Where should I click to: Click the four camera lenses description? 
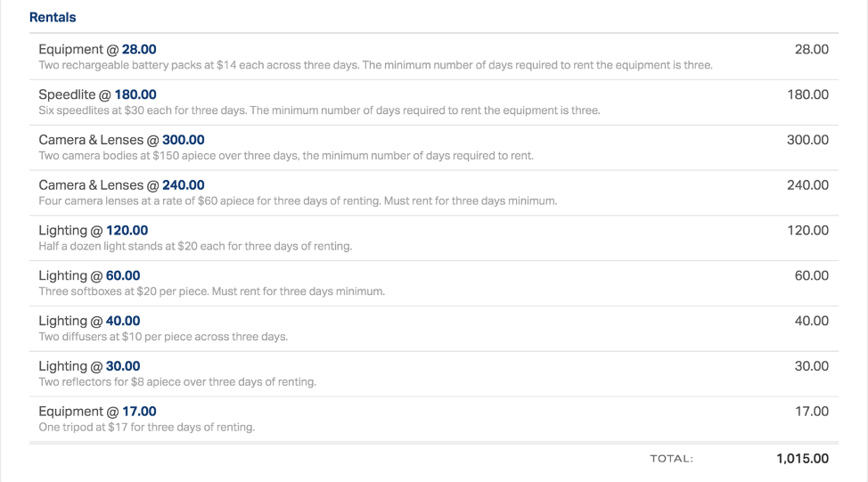point(298,200)
